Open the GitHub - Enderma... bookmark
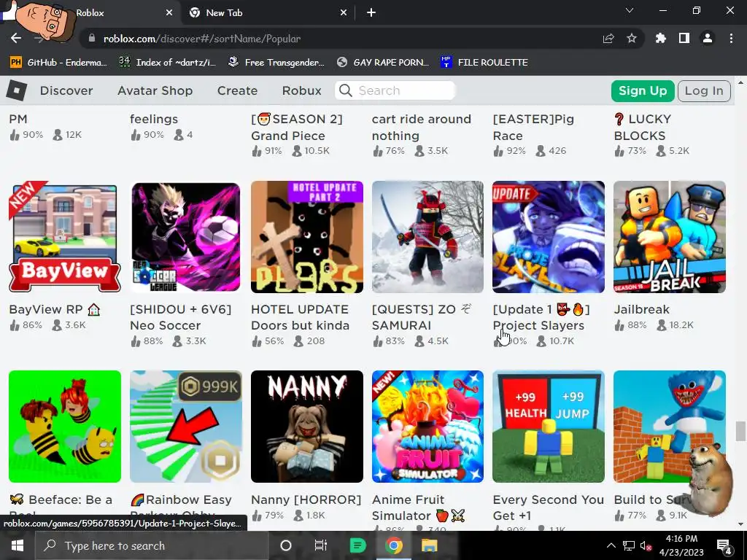This screenshot has height=560, width=747. (x=58, y=63)
